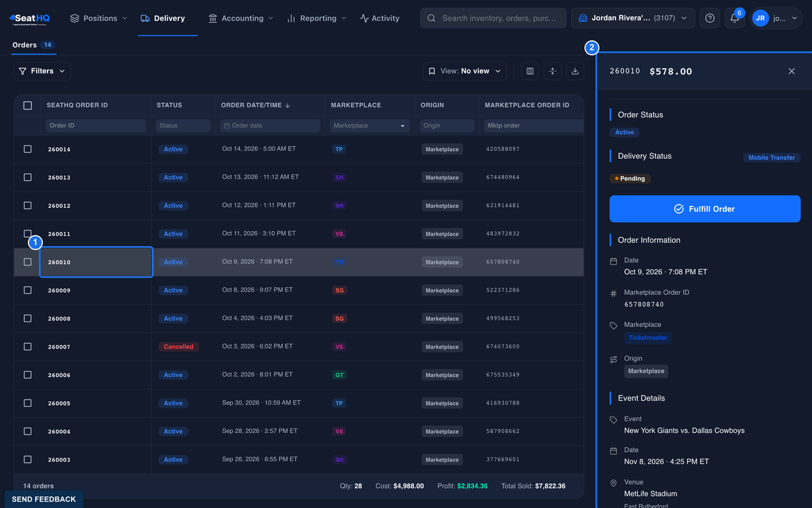Viewport: 812px width, 508px height.
Task: Download orders with the export icon
Action: click(575, 71)
